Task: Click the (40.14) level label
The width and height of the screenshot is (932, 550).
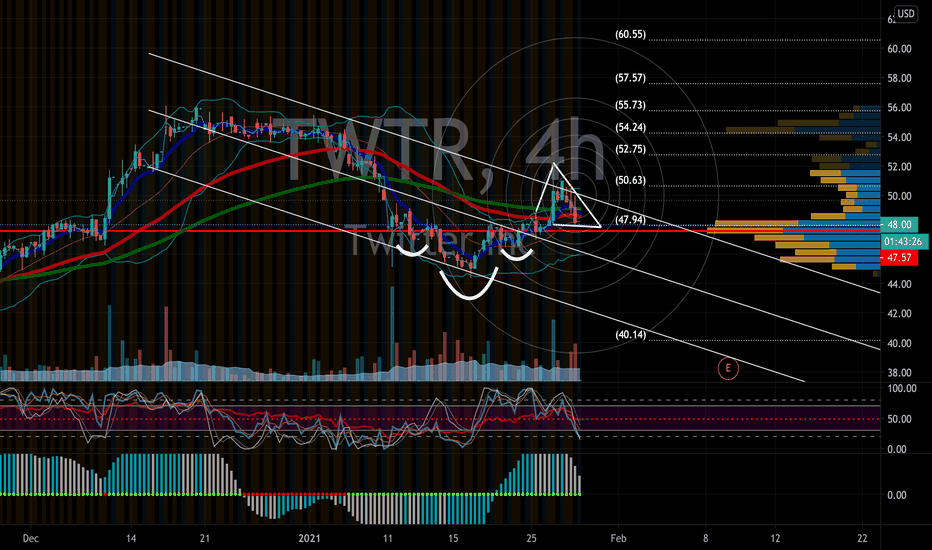Action: [630, 335]
